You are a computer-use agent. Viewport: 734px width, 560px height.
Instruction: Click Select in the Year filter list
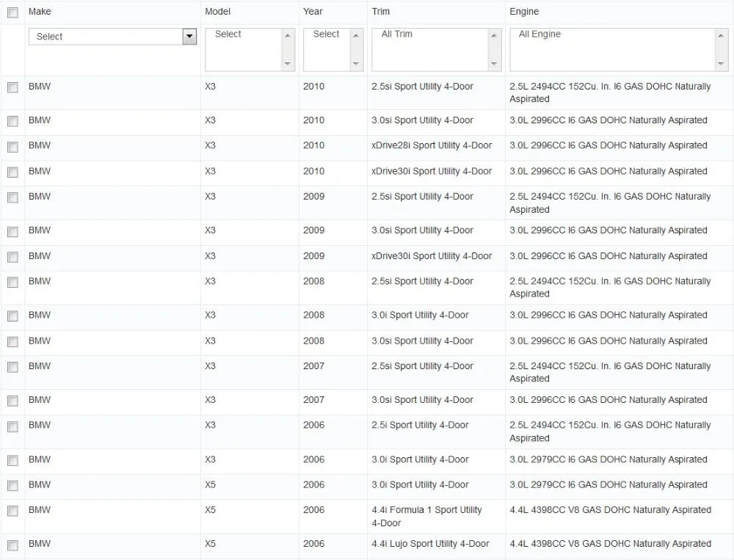[327, 34]
